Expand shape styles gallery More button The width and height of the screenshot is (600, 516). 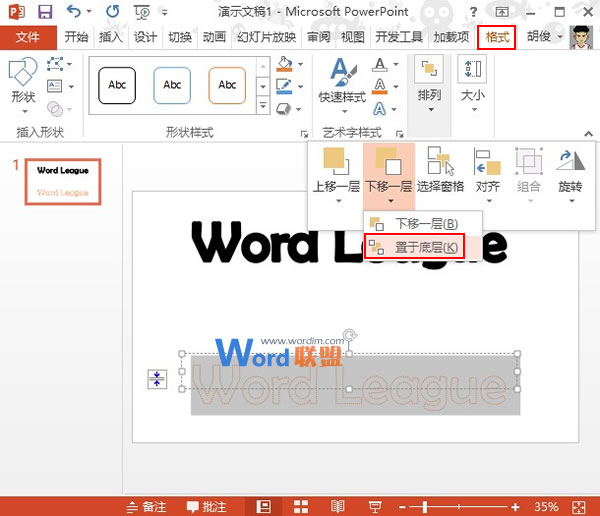263,105
